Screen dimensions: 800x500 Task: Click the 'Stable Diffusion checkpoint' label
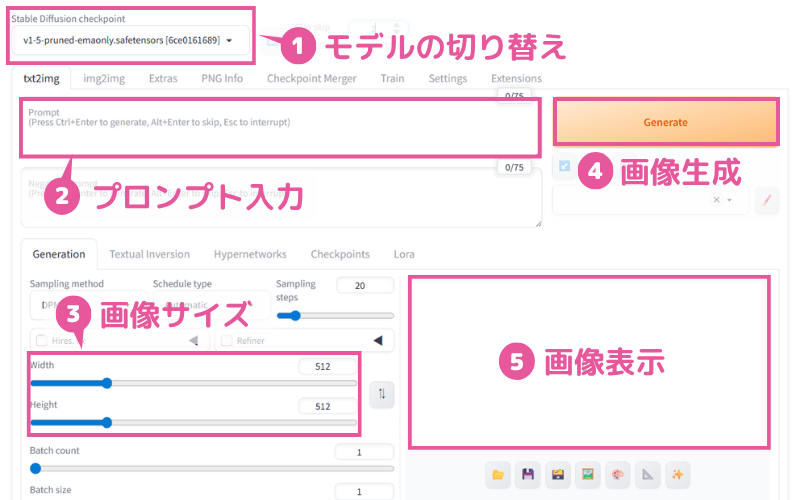(68, 19)
